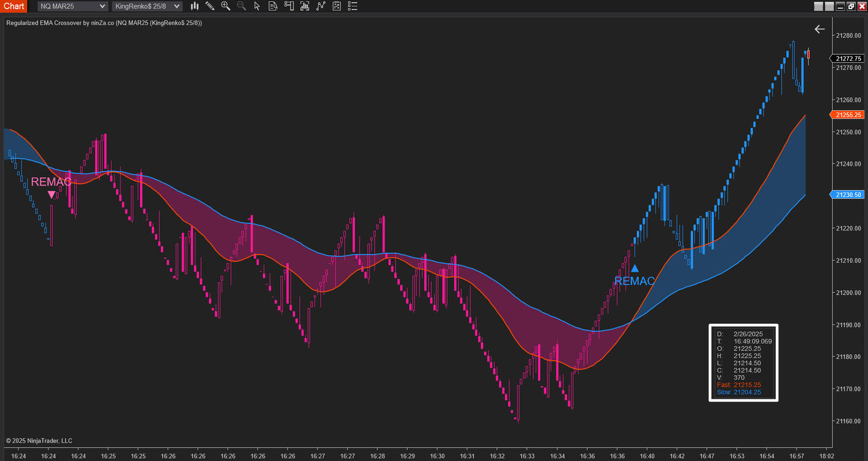Image resolution: width=868 pixels, height=461 pixels.
Task: Click the blue 21230.50 slow EMA label
Action: click(x=848, y=195)
